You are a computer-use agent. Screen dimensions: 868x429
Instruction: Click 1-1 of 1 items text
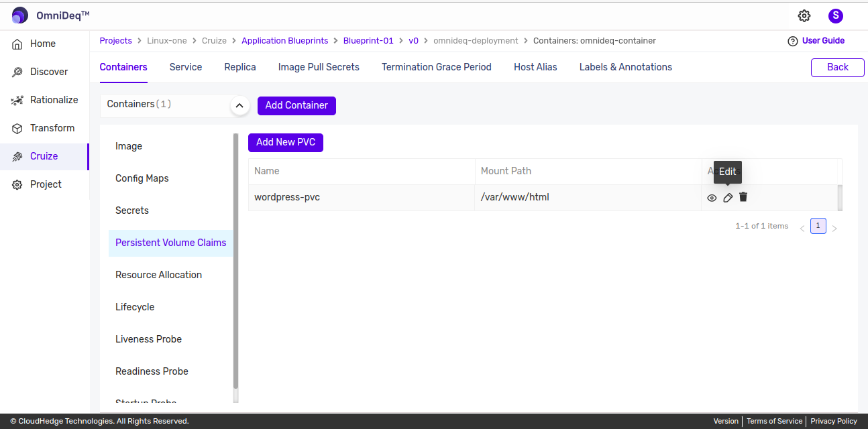pyautogui.click(x=761, y=226)
